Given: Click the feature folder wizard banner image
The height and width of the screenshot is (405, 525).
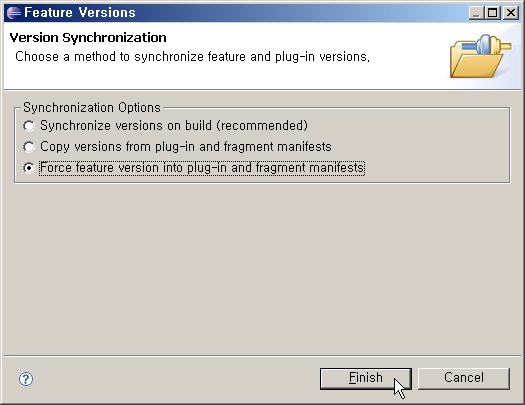Looking at the screenshot, I should point(480,56).
